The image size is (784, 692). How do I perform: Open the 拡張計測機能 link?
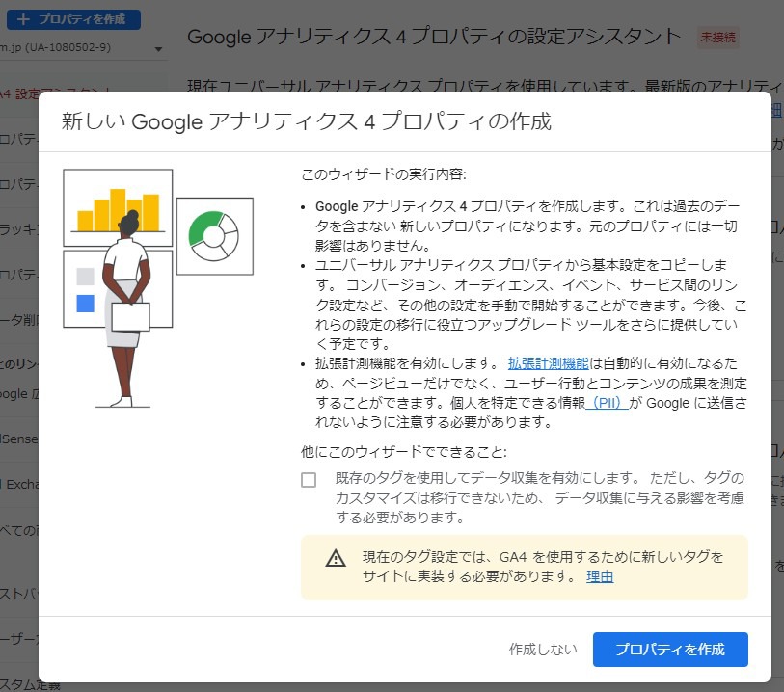coord(549,363)
